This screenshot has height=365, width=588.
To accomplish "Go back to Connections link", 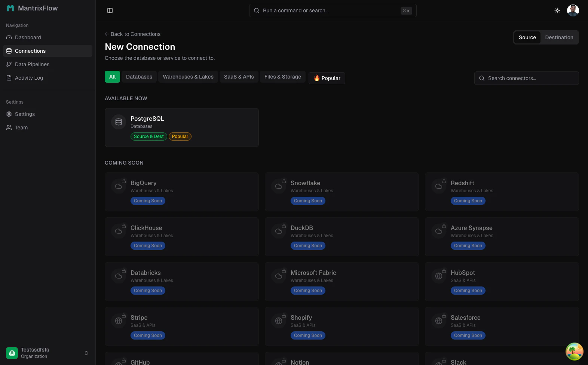I will click(x=132, y=34).
